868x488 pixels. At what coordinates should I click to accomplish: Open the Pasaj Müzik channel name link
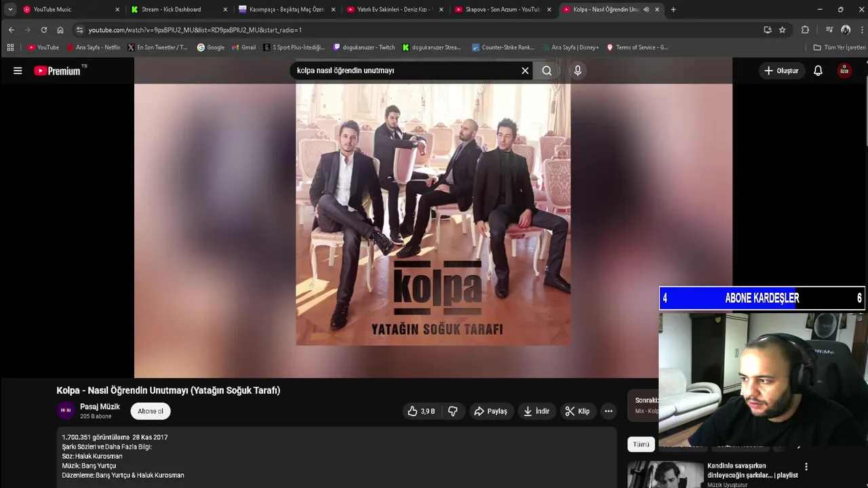coord(100,407)
